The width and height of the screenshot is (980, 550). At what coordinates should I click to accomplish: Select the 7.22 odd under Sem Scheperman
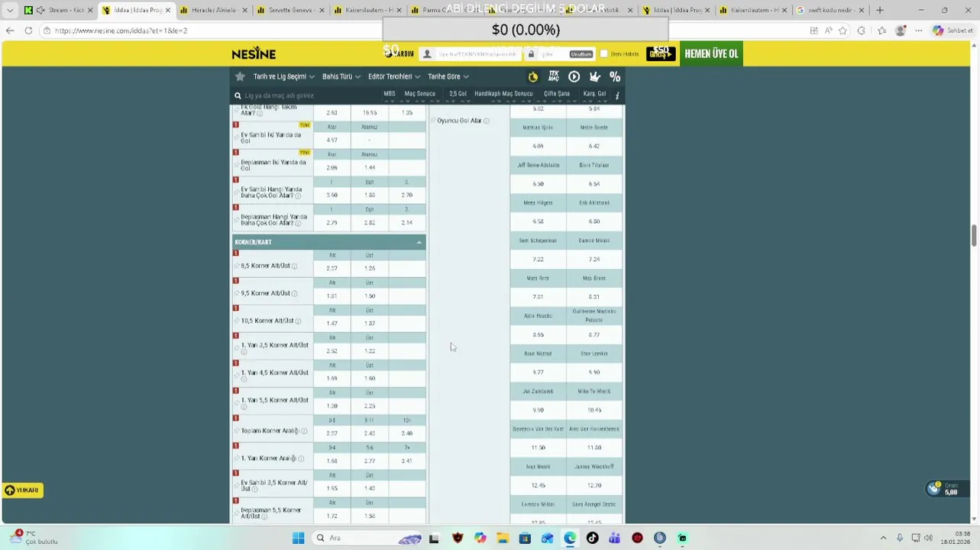click(538, 259)
